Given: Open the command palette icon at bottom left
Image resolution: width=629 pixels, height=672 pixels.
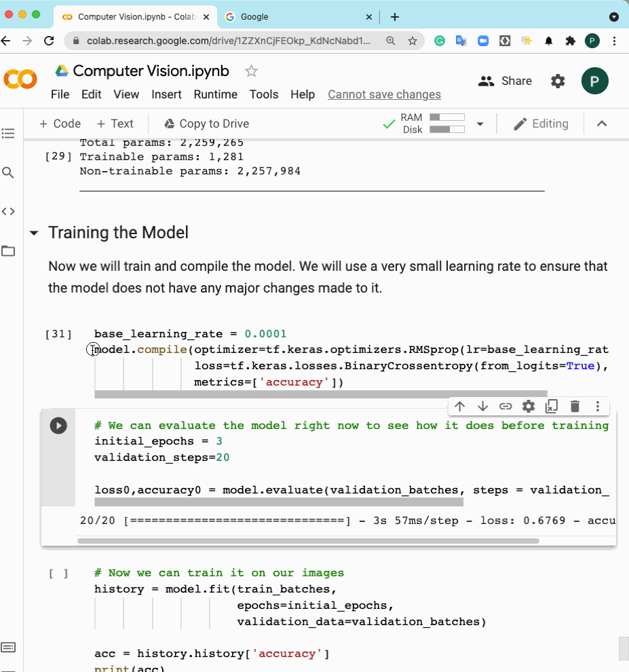Looking at the screenshot, I should 8,647.
